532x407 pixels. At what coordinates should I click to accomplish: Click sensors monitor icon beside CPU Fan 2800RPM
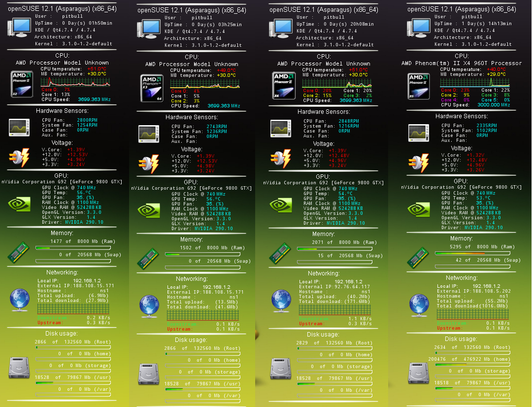(19, 128)
